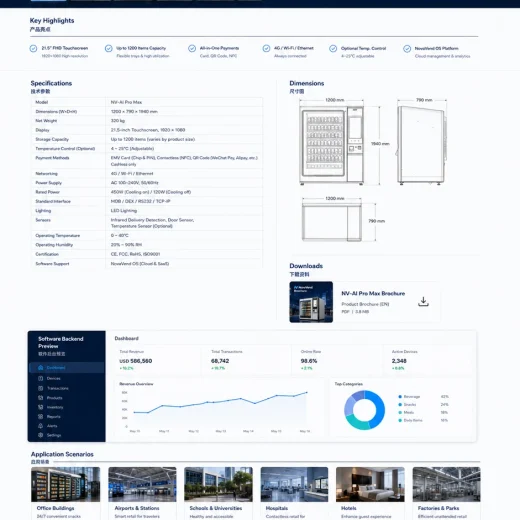Screen dimensions: 520x520
Task: Click the All-in-One Payments check icon
Action: pos(192,49)
